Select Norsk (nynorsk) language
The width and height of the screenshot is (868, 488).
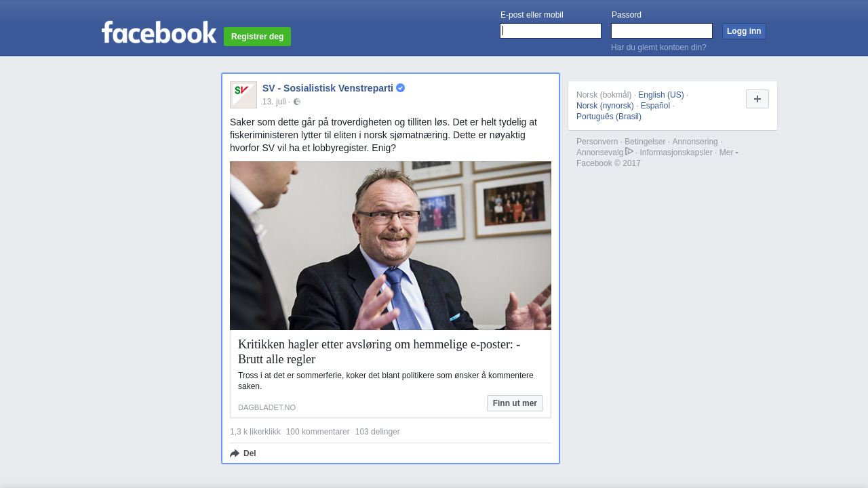click(x=605, y=106)
